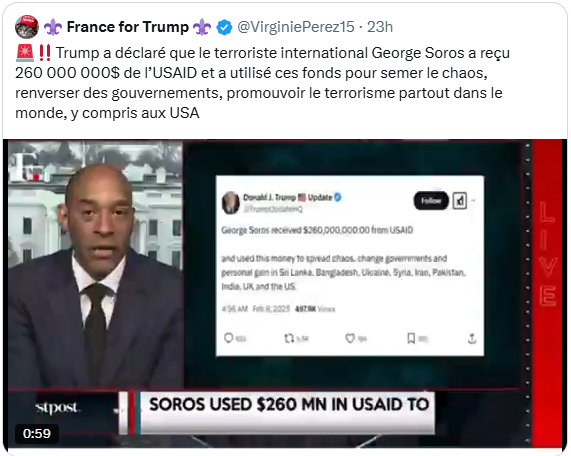Open the France for Trump display name
Image resolution: width=571 pixels, height=456 pixels.
point(127,27)
